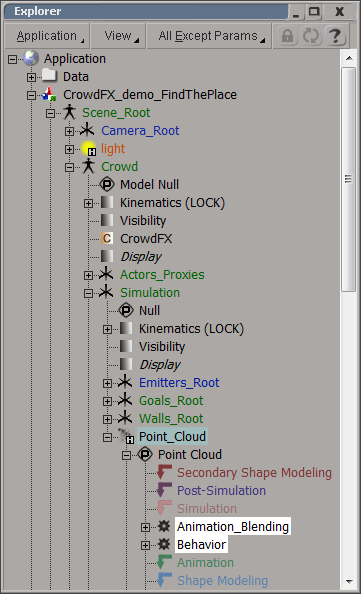
Task: Click the Application globe icon
Action: (x=31, y=58)
